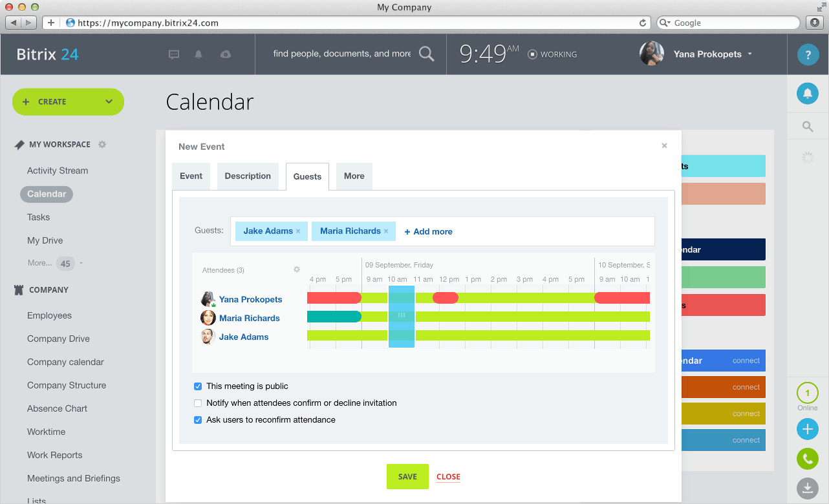Image resolution: width=829 pixels, height=504 pixels.
Task: Open Google search engine dropdown in browser
Action: tap(666, 23)
